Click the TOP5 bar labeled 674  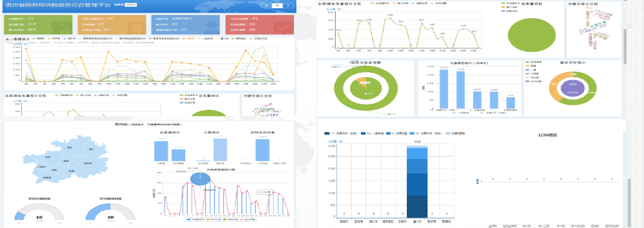point(510,103)
